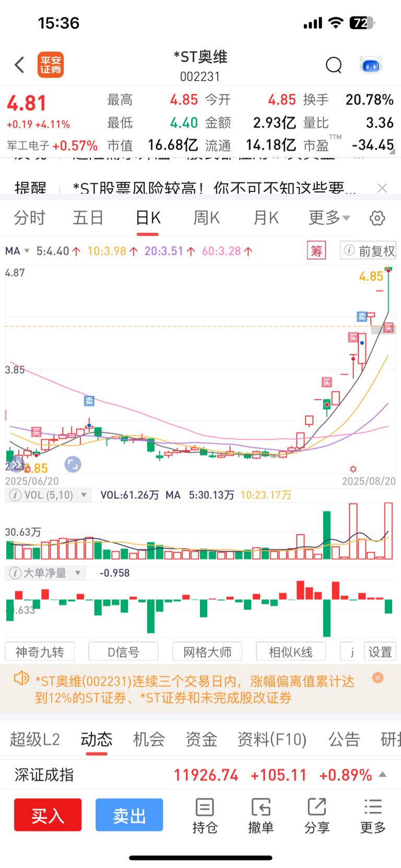
Task: Enable 网格大师 indicator
Action: point(207,652)
